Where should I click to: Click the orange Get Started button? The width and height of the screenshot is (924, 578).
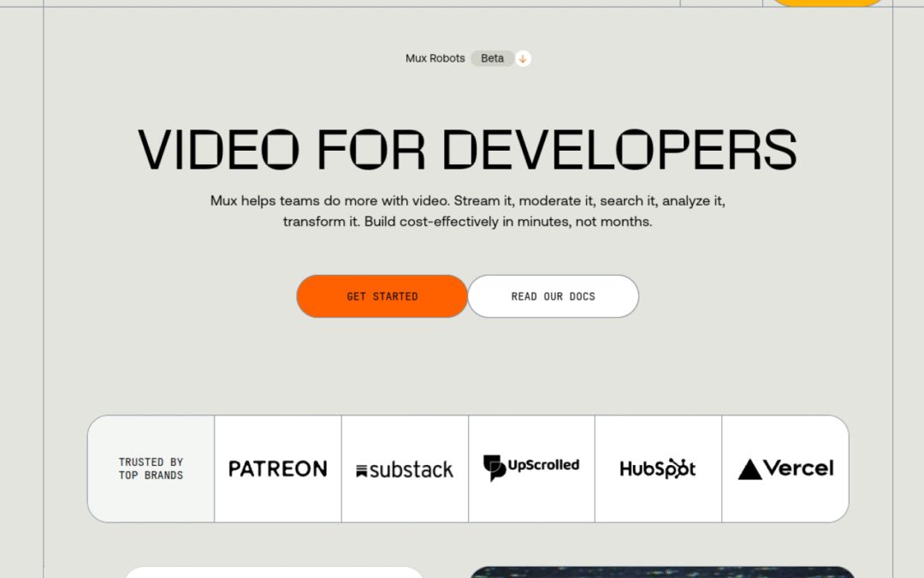(382, 296)
